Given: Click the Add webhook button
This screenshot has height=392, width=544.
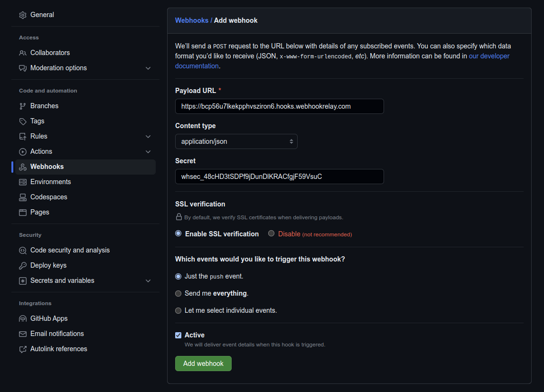Looking at the screenshot, I should click(x=203, y=363).
